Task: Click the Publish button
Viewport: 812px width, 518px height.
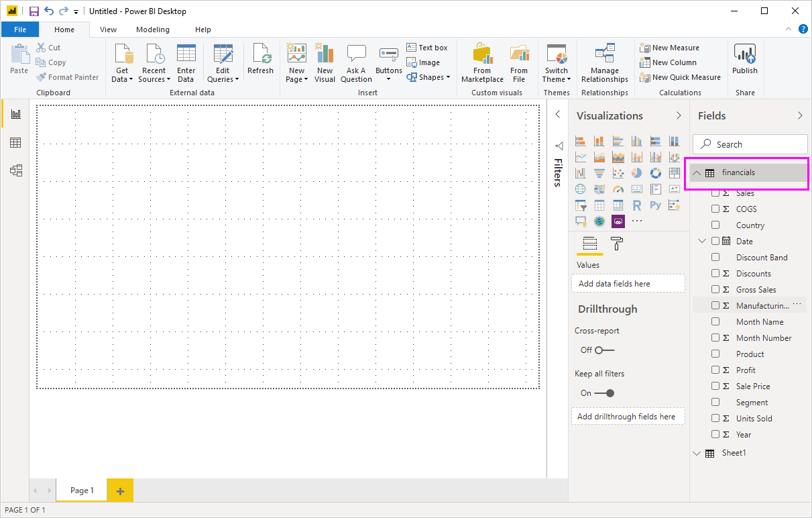Action: coord(745,62)
